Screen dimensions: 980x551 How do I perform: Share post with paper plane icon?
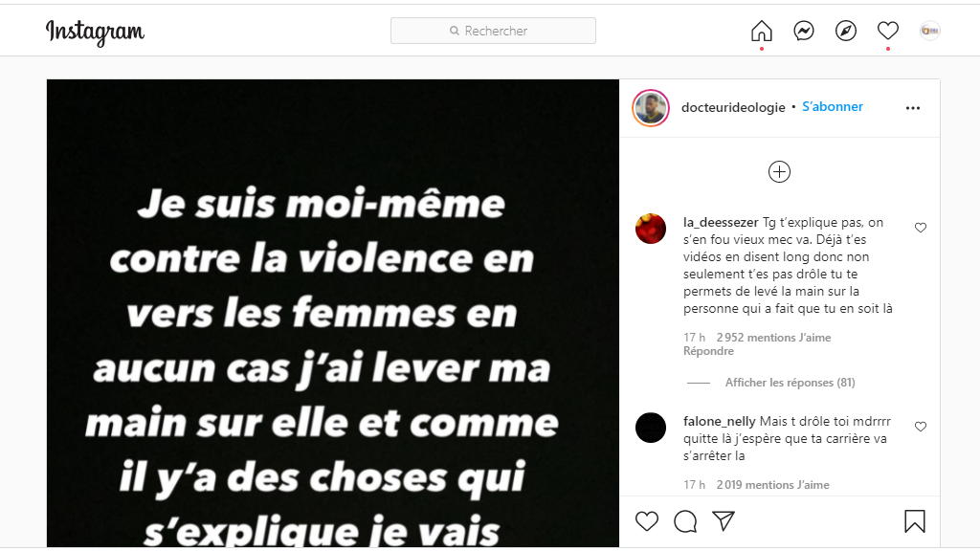tap(724, 521)
